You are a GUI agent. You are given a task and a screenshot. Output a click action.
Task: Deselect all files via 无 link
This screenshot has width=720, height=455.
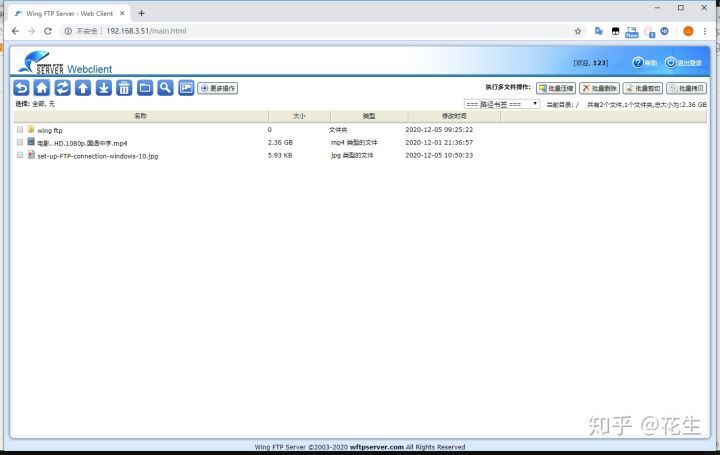[51, 104]
